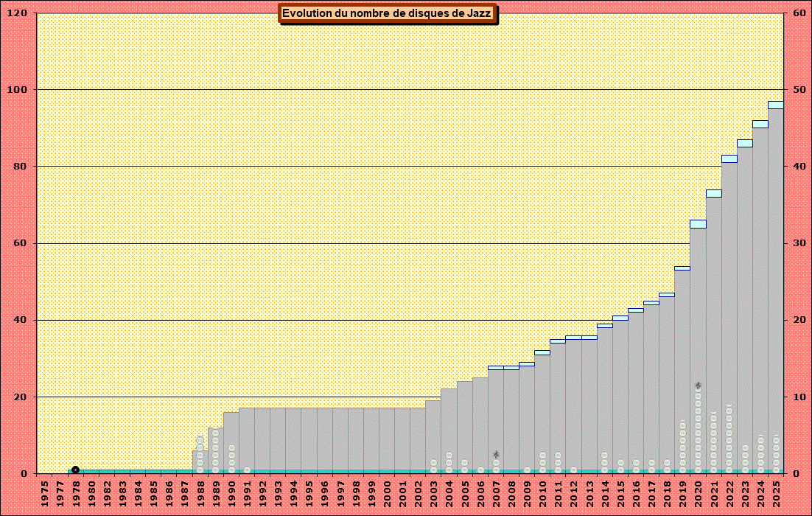Click the star marker above the 2007 discs

pyautogui.click(x=496, y=454)
